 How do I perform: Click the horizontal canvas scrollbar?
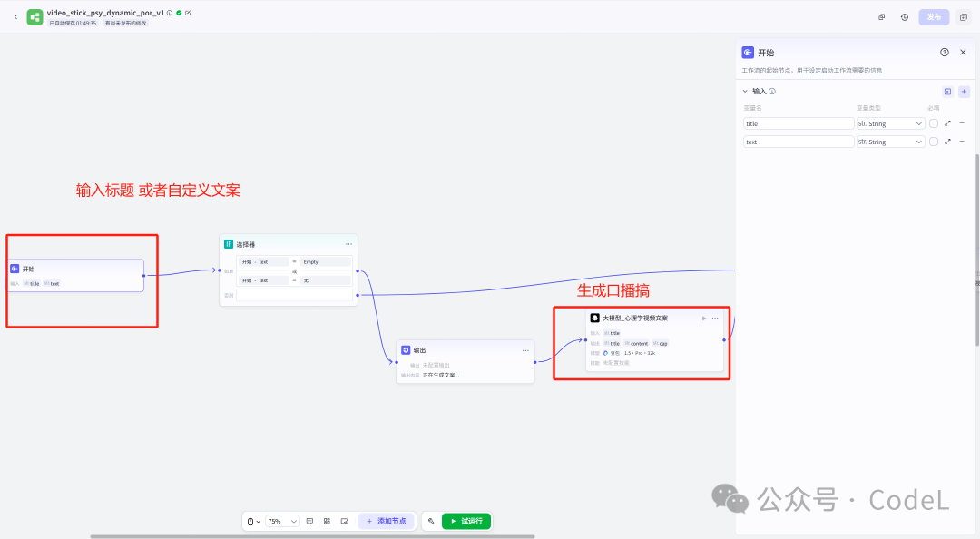(312, 536)
